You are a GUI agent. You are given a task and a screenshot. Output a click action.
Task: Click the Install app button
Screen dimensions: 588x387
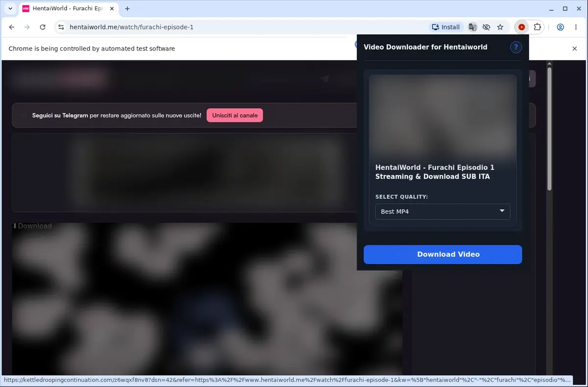click(445, 27)
